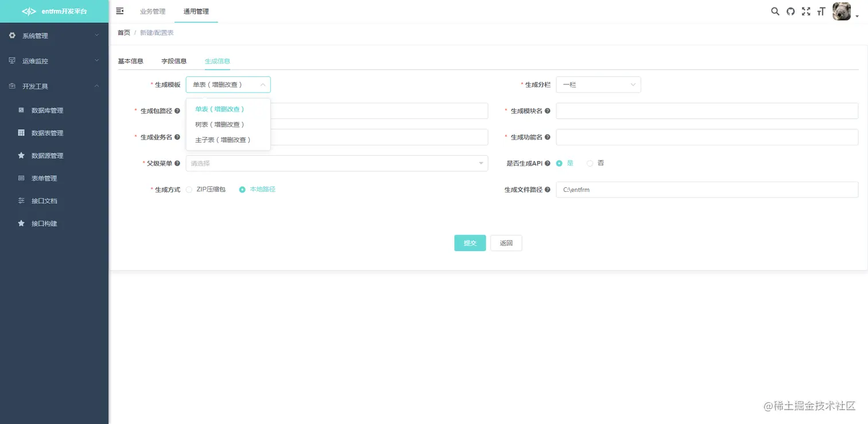Click the 提交 button
The image size is (868, 424).
[x=470, y=243]
